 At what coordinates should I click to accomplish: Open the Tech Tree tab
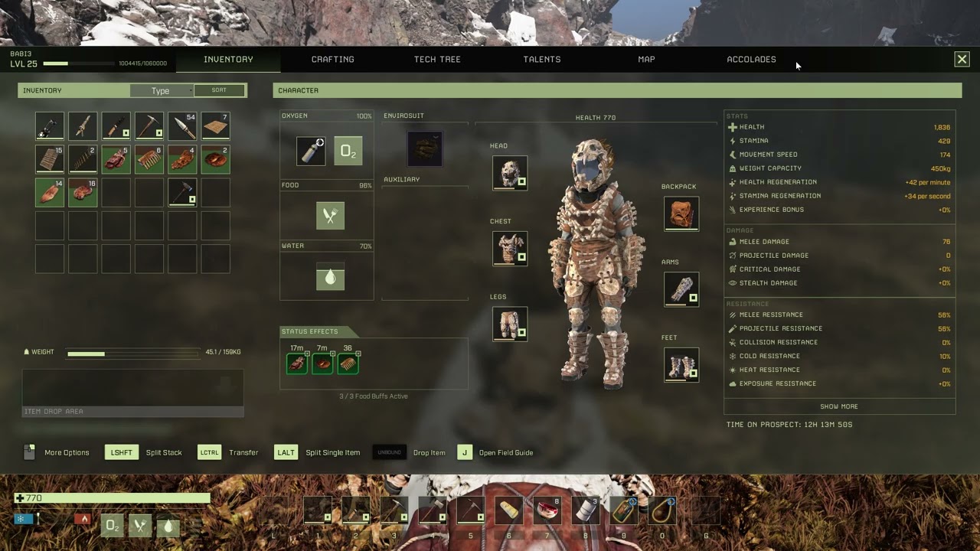pos(437,59)
